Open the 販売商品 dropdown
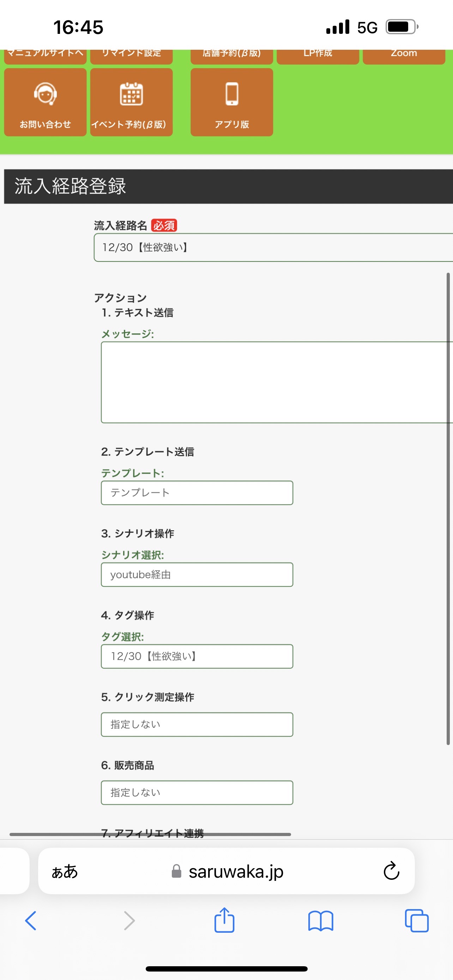The image size is (453, 980). [197, 792]
